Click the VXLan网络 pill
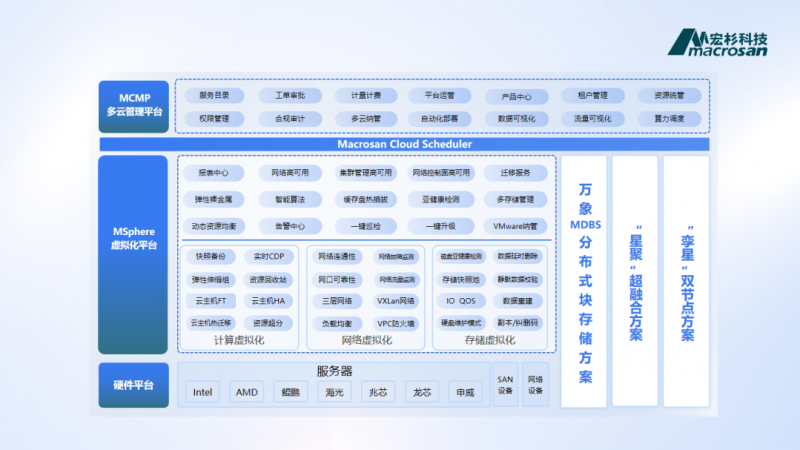 pos(396,301)
